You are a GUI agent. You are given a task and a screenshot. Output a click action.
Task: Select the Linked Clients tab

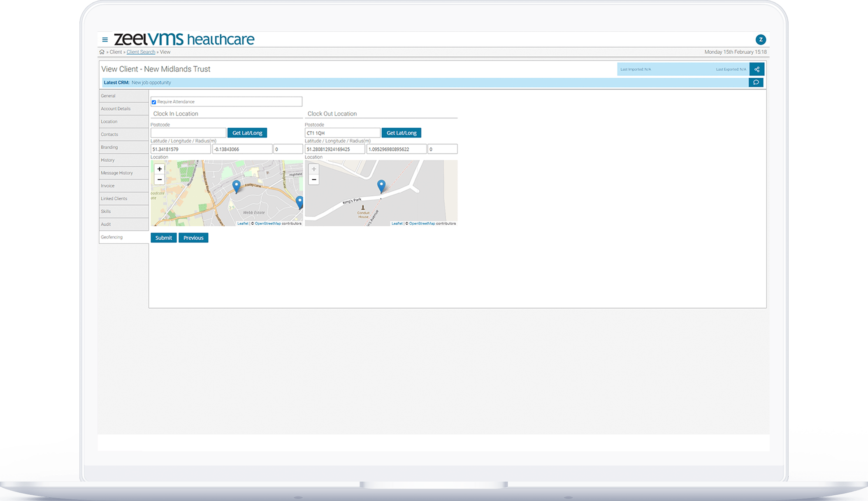click(x=114, y=199)
